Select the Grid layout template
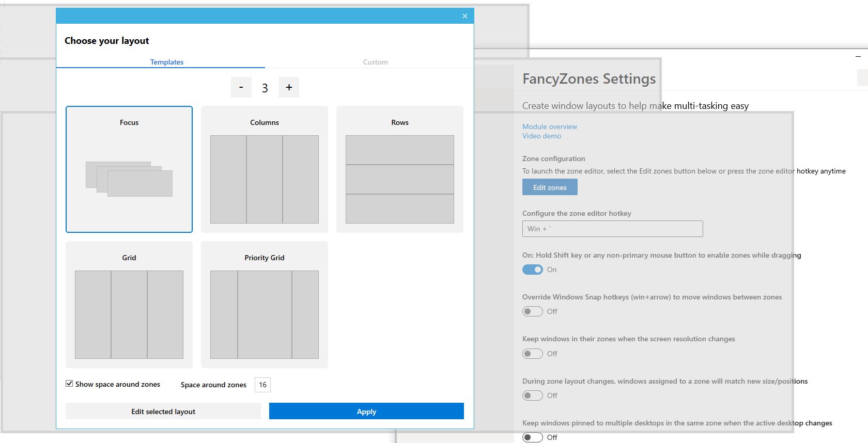The width and height of the screenshot is (868, 443). tap(129, 305)
